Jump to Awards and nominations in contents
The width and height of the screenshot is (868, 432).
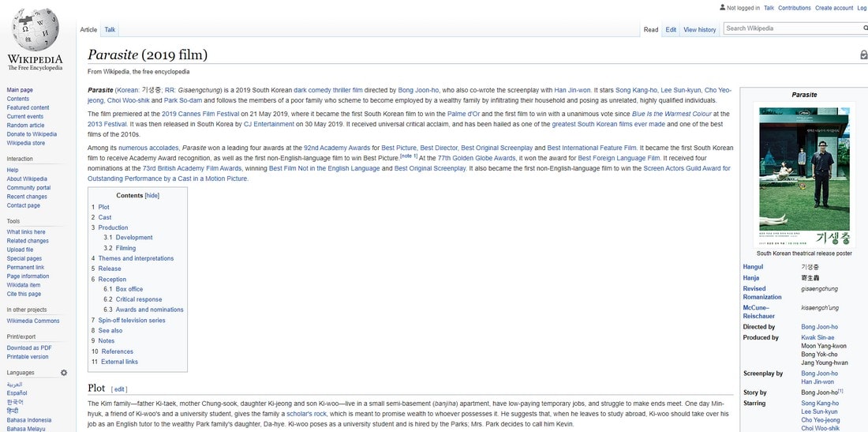pyautogui.click(x=149, y=310)
